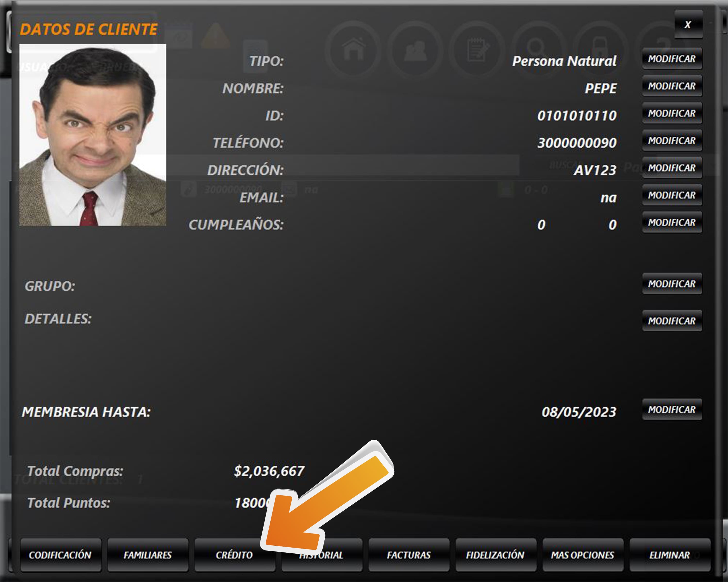Close the Datos de Cliente dialog
Image resolution: width=728 pixels, height=582 pixels.
[x=688, y=25]
